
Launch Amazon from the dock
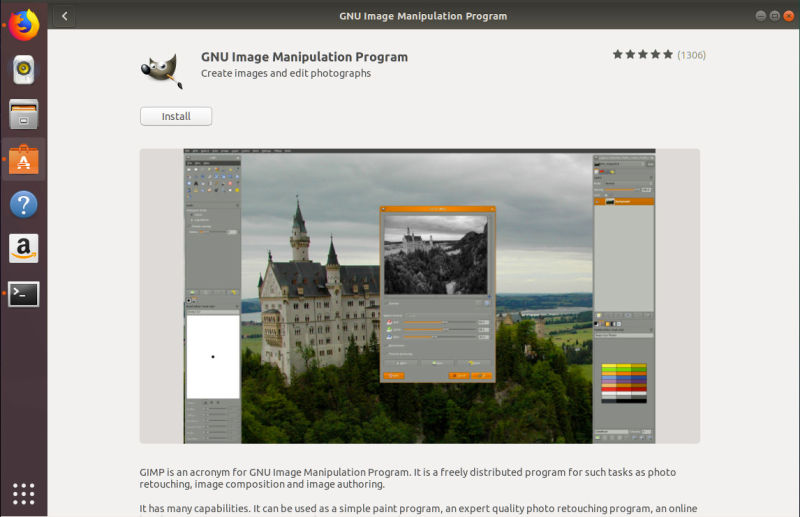[23, 249]
